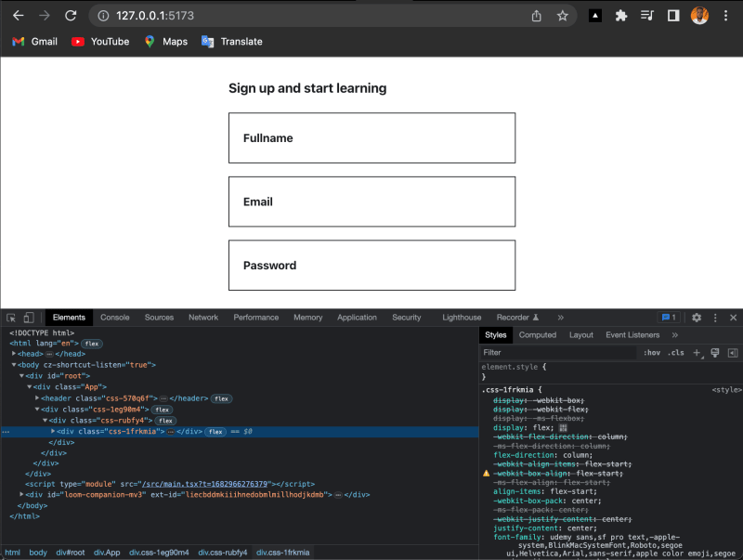Image resolution: width=743 pixels, height=560 pixels.
Task: Open DevTools settings gear
Action: tap(696, 318)
